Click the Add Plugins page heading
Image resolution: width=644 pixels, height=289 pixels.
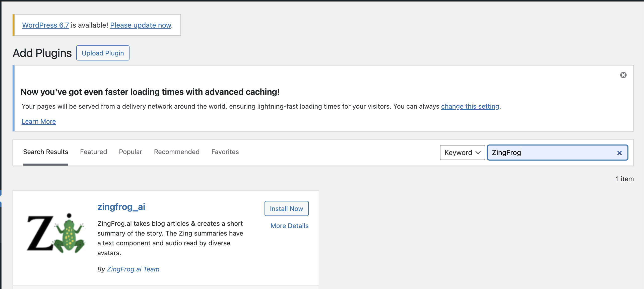42,53
